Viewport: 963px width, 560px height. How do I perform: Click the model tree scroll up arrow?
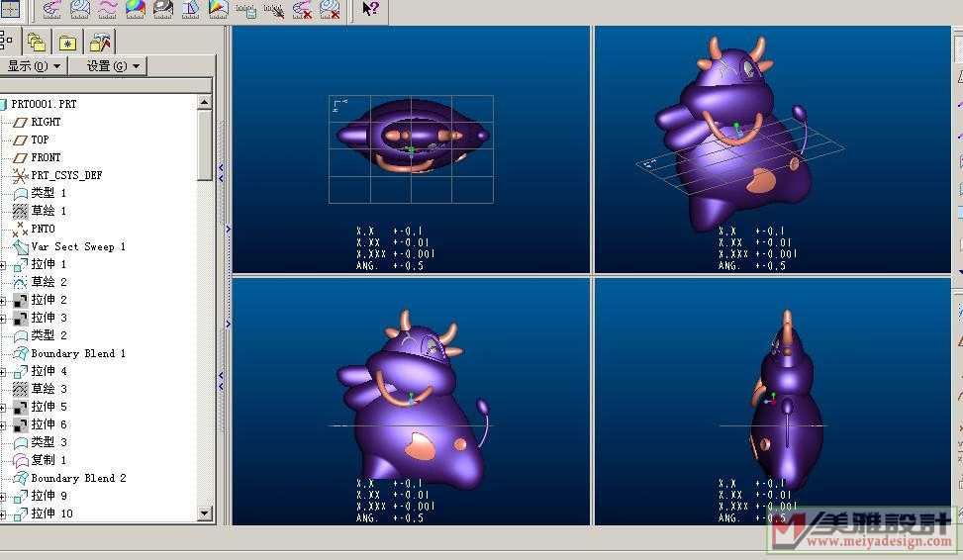point(205,101)
